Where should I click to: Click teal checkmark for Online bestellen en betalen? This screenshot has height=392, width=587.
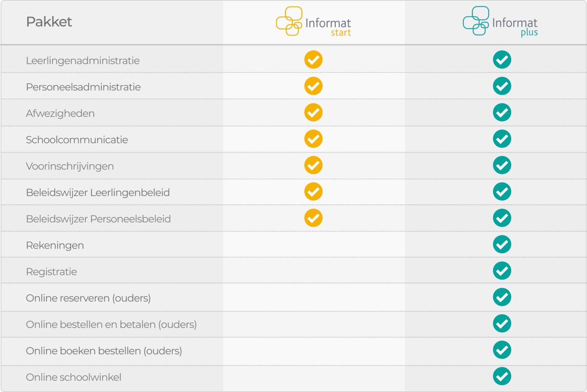[502, 323]
